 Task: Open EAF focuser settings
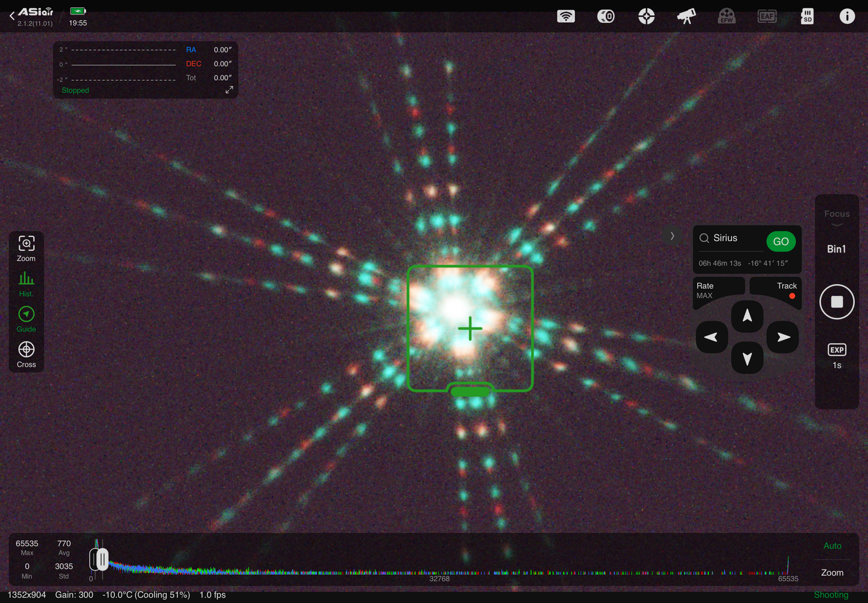(767, 16)
